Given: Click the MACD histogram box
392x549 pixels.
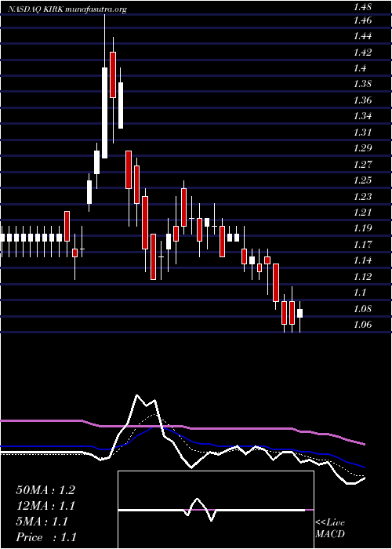Looking at the screenshot, I should [216, 510].
